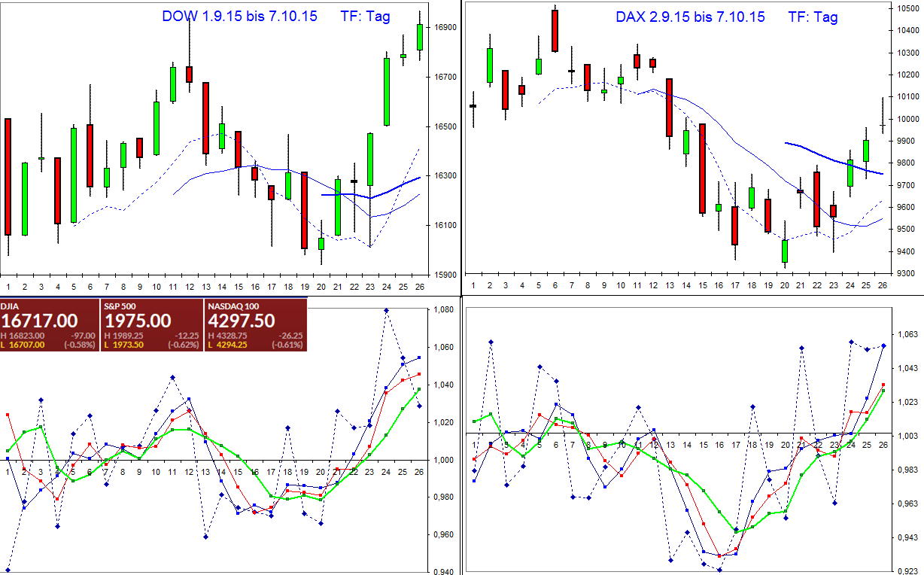Click the DJIA change value -97.00
924x575 pixels.
(83, 336)
